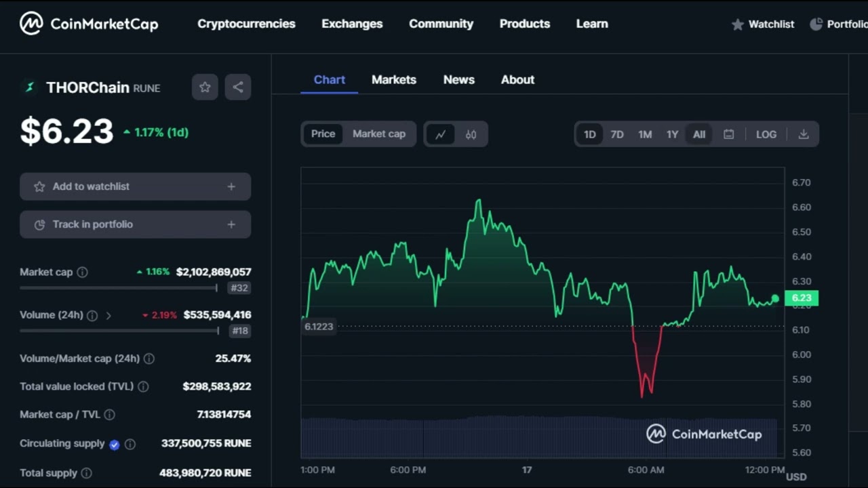Set chart range to 7D
Viewport: 868px width, 488px height.
click(617, 134)
